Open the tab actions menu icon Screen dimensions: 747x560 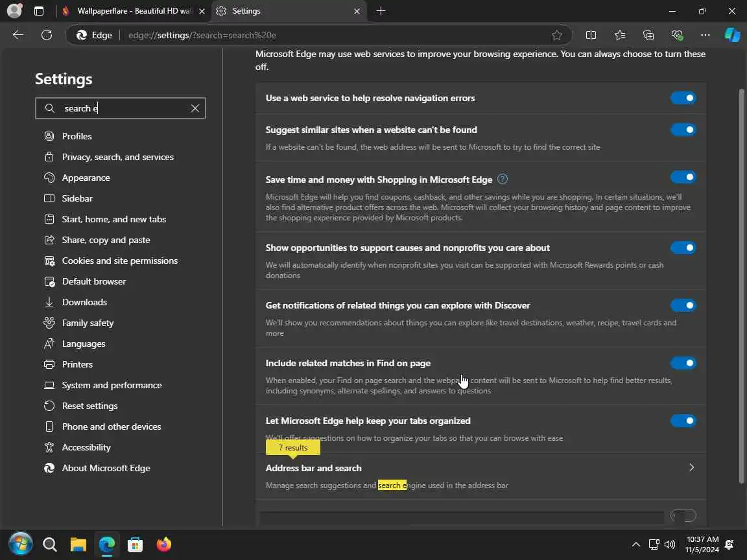(x=39, y=11)
